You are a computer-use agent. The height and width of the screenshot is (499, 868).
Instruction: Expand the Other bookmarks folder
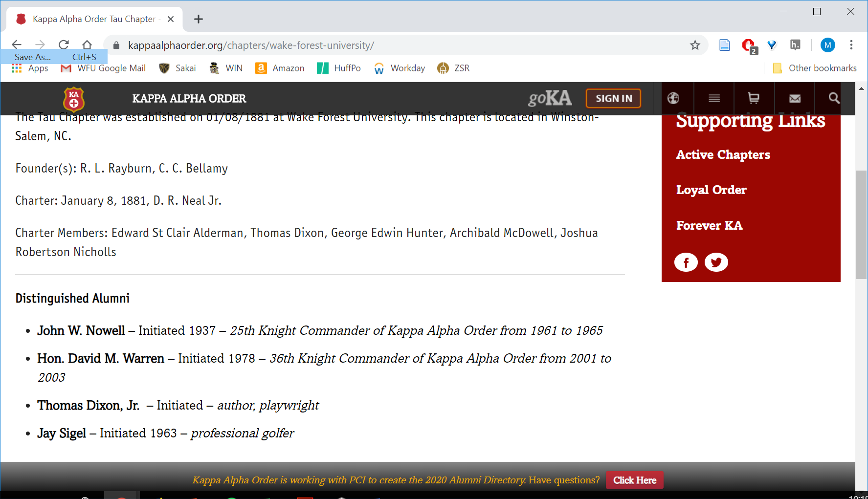tap(815, 68)
